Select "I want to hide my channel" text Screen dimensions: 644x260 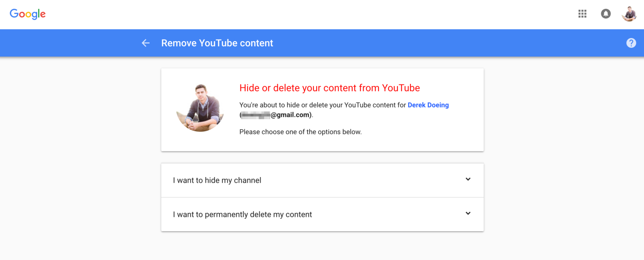(217, 180)
